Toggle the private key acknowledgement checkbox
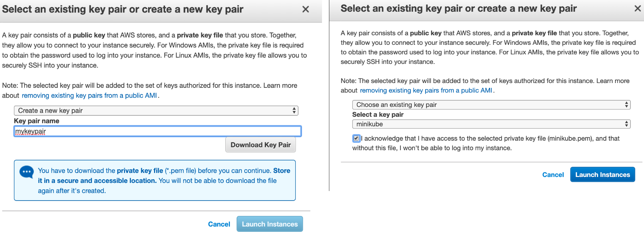Screen dimensions: 644x234 click(x=356, y=138)
